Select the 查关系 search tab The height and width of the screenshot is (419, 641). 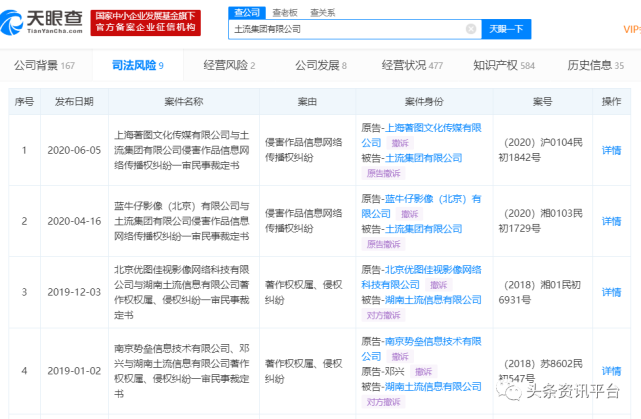322,12
